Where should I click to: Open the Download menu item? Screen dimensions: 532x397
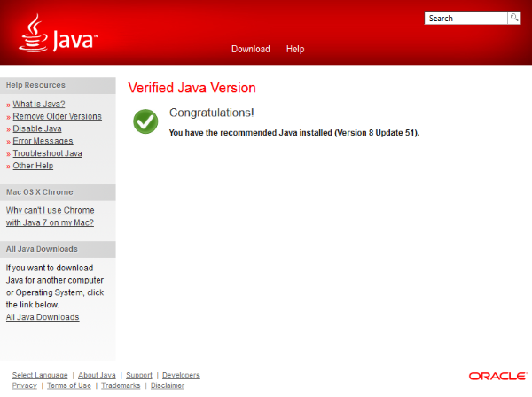click(x=251, y=49)
